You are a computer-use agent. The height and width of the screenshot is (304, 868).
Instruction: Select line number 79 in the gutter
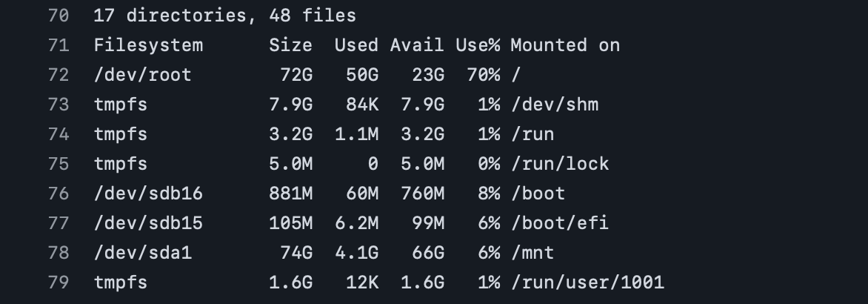point(58,282)
